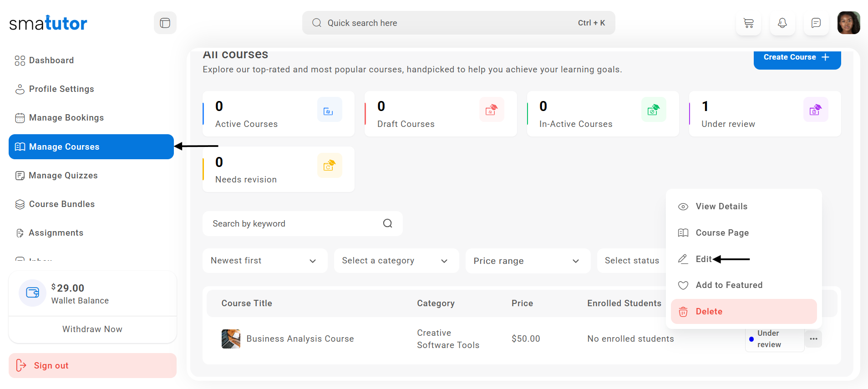Open the shopping cart icon

748,23
